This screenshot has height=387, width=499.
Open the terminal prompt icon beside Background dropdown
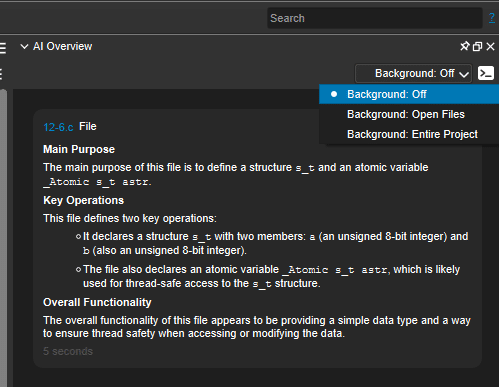(x=486, y=73)
